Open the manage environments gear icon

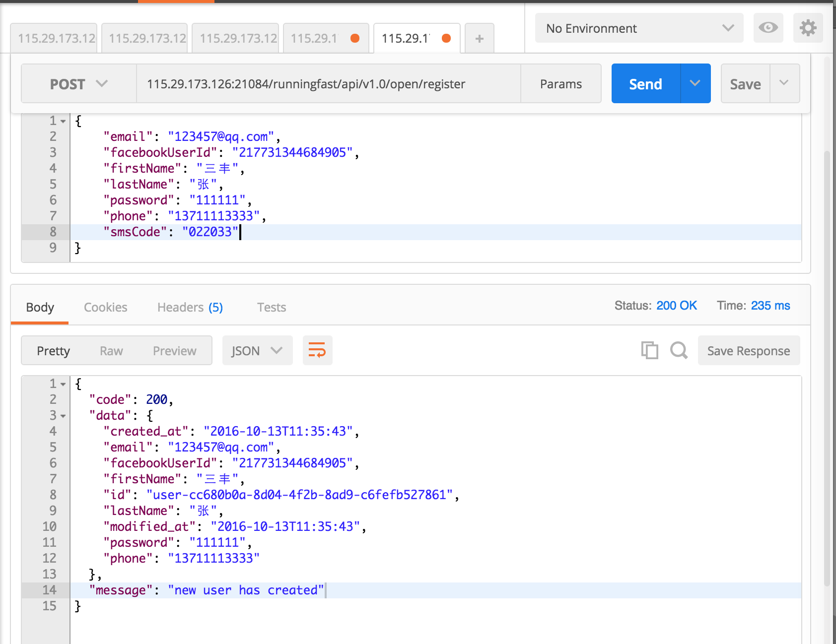tap(808, 28)
